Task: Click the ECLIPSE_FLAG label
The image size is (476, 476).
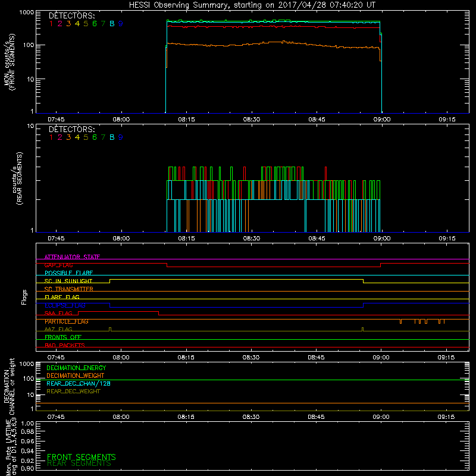Action: pyautogui.click(x=65, y=305)
